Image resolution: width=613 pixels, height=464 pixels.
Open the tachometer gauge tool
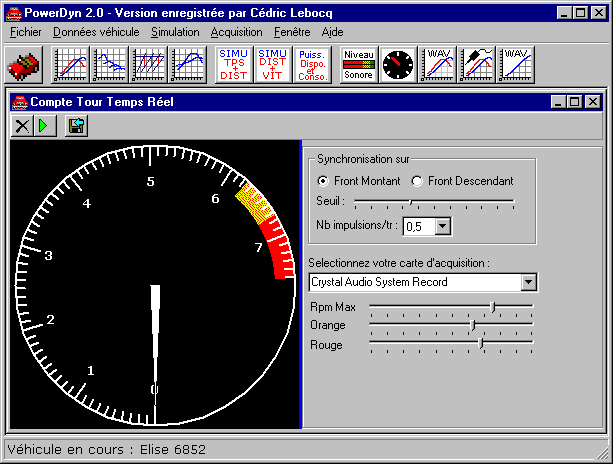397,64
